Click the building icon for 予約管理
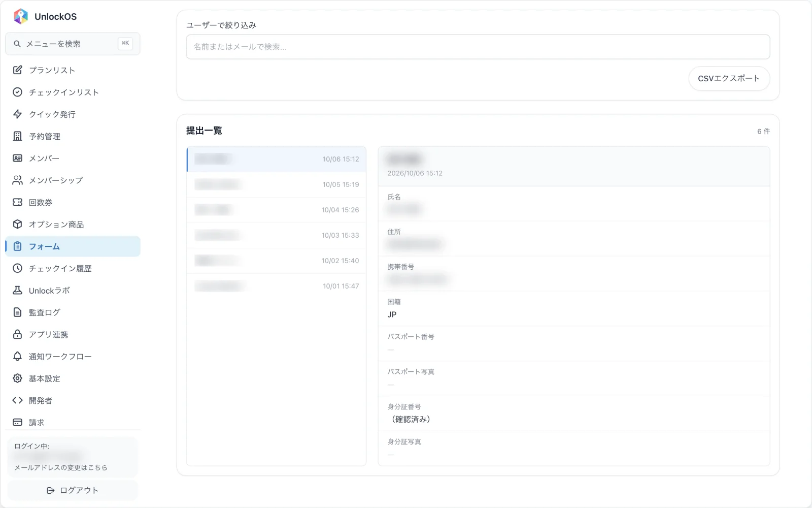This screenshot has height=508, width=812. tap(17, 136)
